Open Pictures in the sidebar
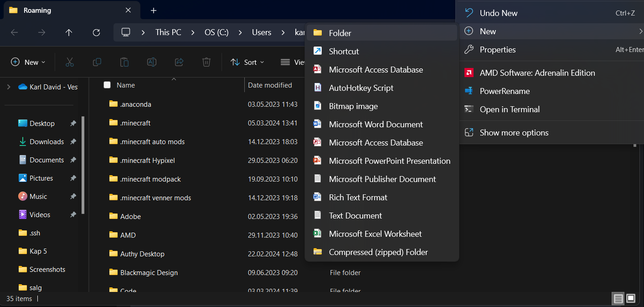This screenshot has height=307, width=644. click(x=41, y=178)
